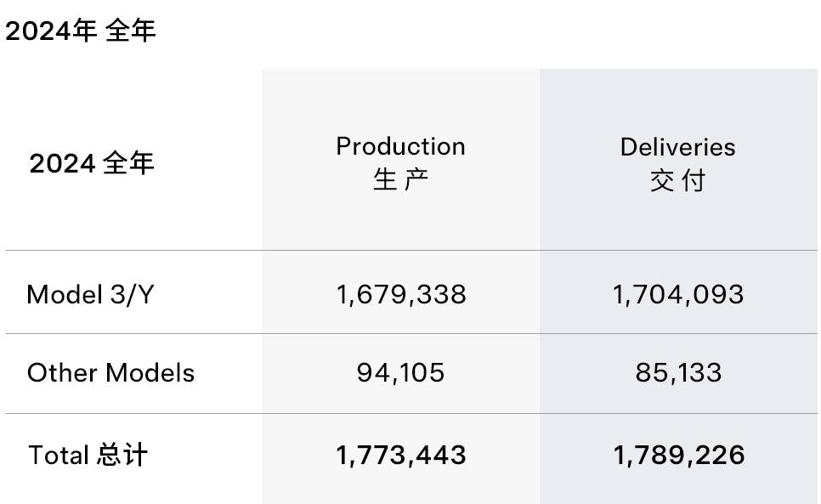821x504 pixels.
Task: Click the Deliveries column header word
Action: tap(677, 146)
